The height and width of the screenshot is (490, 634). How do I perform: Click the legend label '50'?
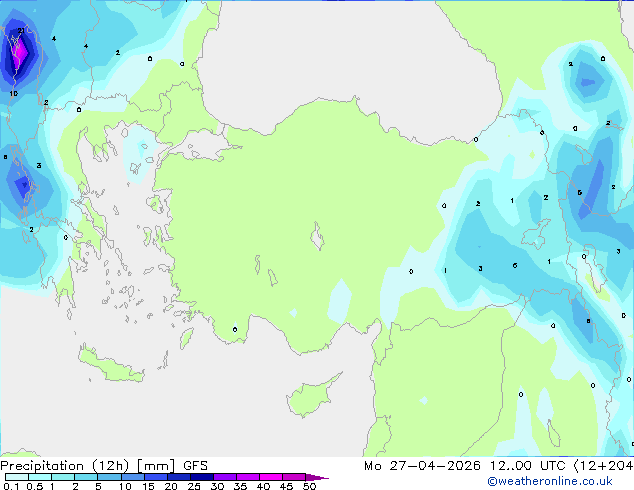point(309,486)
